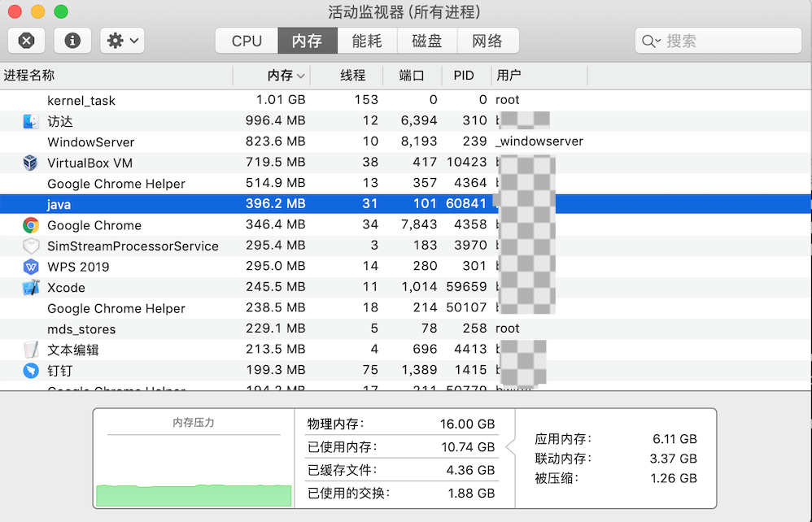This screenshot has height=522, width=812.
Task: Select the java process name
Action: tap(59, 204)
